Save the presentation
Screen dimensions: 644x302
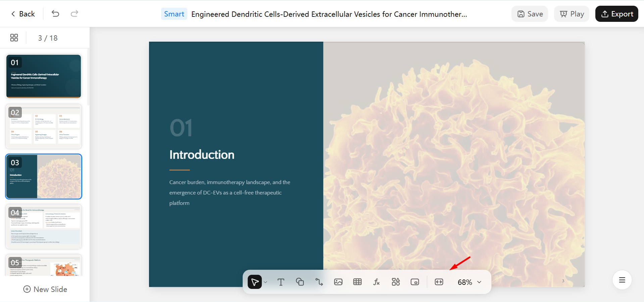530,14
